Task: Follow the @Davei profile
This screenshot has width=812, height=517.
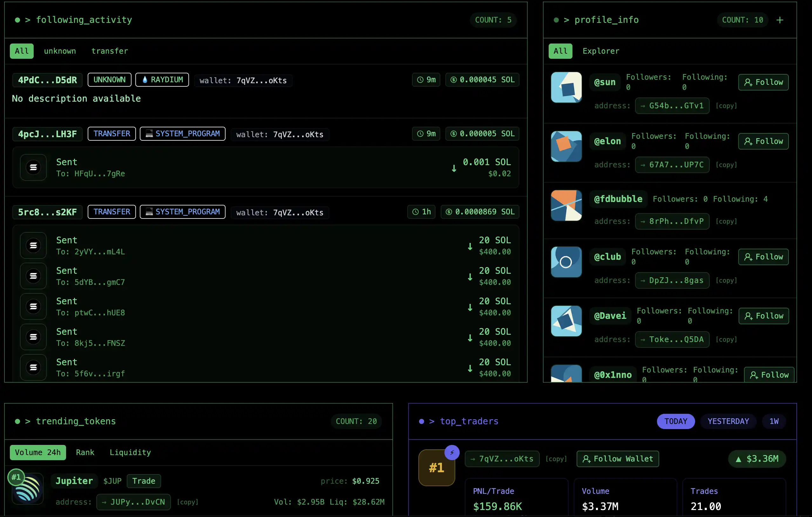Action: pos(763,316)
